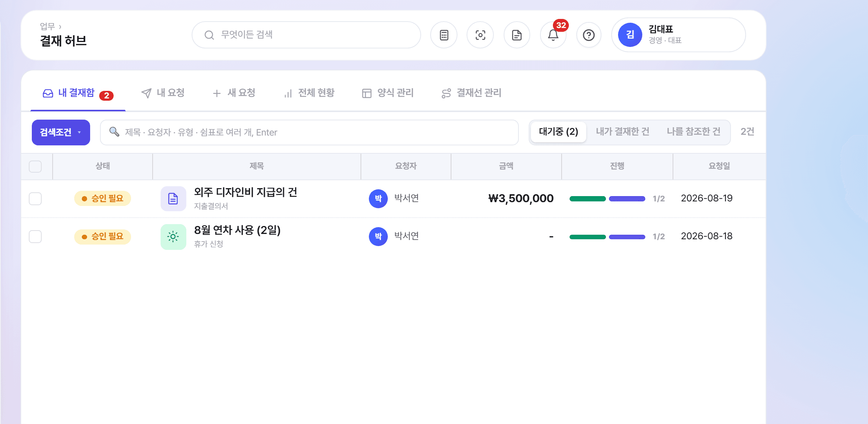Image resolution: width=868 pixels, height=424 pixels.
Task: Click the sun icon for 8월 연차 사용
Action: tap(173, 237)
